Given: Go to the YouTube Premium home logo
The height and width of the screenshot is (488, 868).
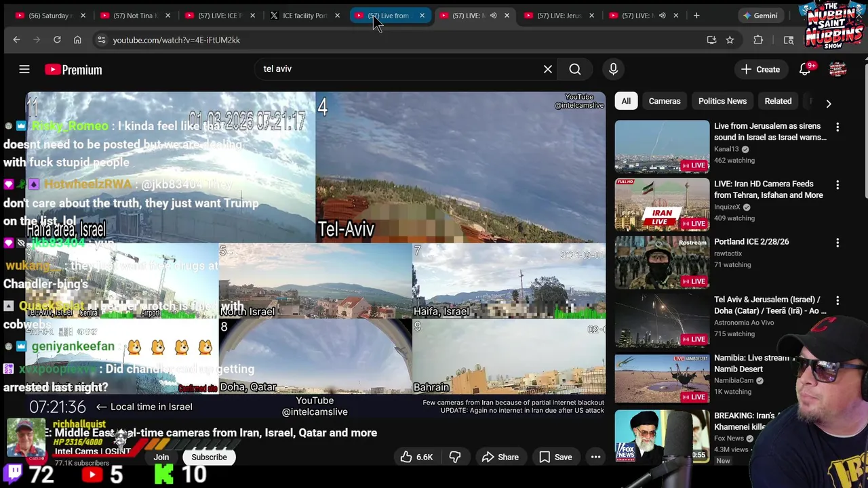Looking at the screenshot, I should click(73, 69).
